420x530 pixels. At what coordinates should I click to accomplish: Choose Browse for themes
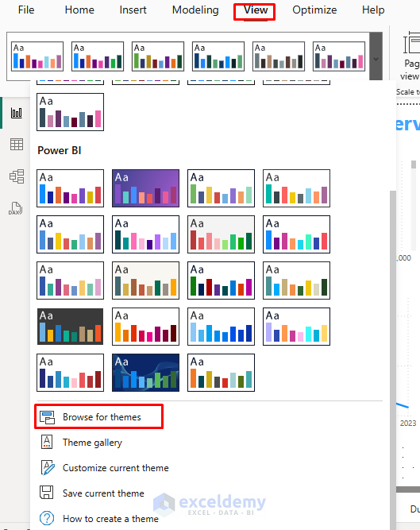click(x=99, y=416)
